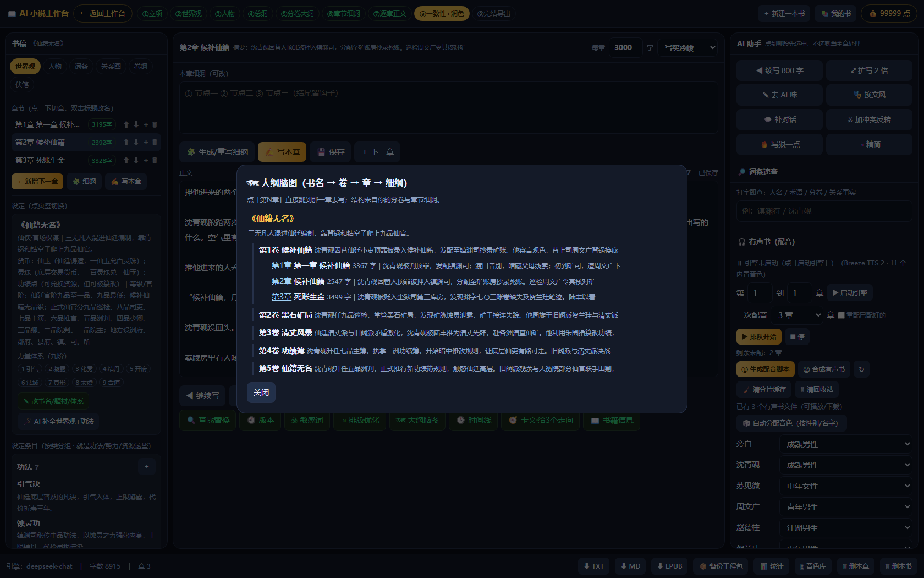Toggle 重配已配好的 checkbox

tap(841, 315)
